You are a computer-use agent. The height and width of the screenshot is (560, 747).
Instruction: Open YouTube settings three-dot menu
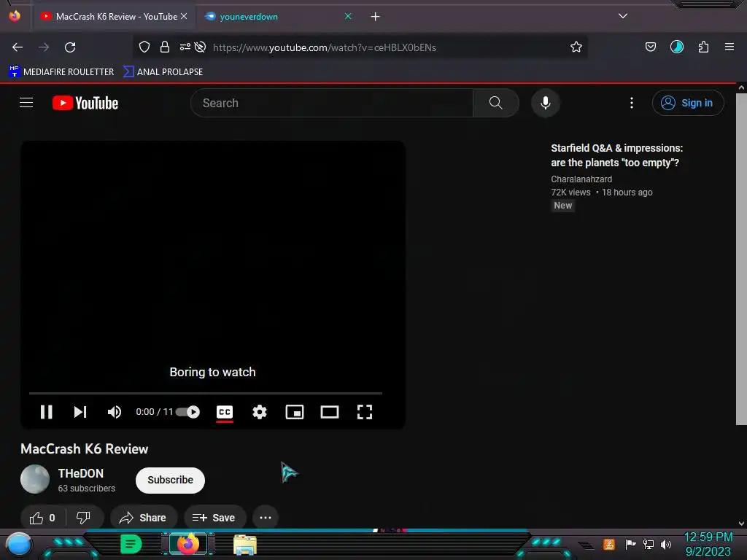(x=632, y=103)
